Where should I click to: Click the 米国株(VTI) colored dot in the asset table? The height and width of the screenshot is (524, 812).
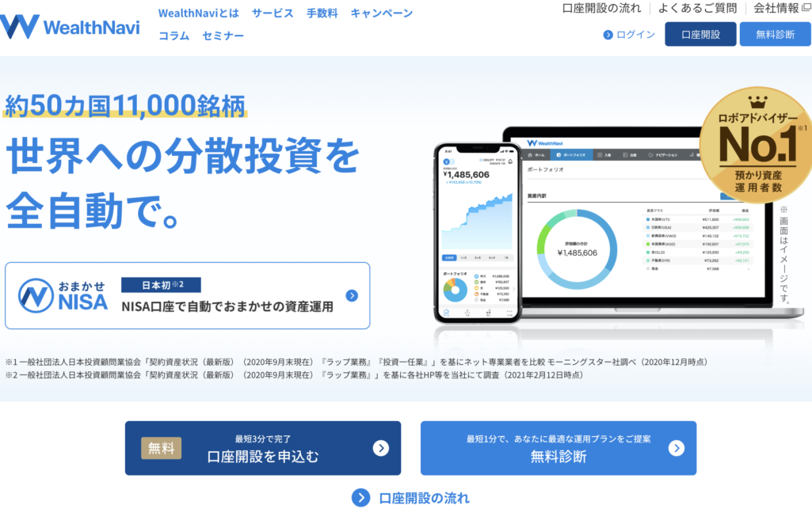(x=650, y=219)
